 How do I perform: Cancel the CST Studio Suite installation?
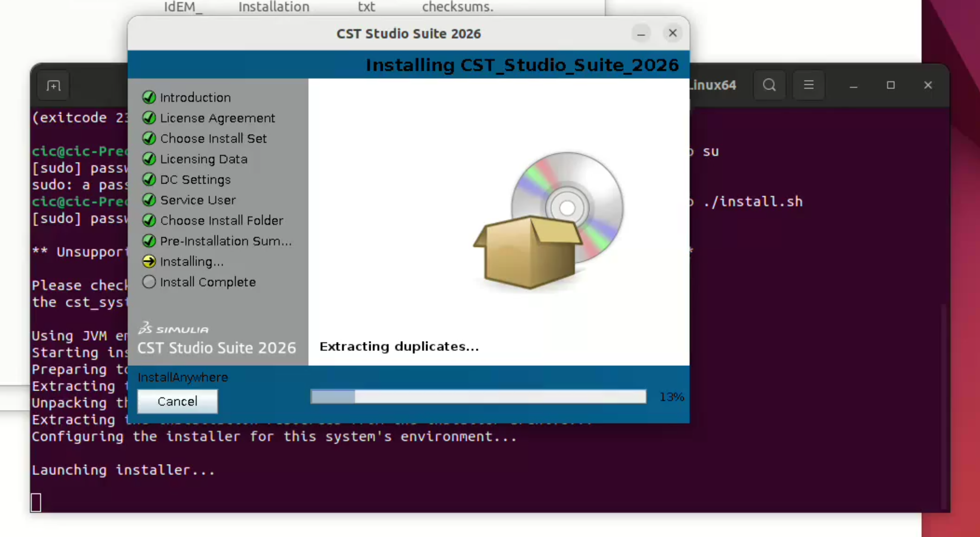177,401
